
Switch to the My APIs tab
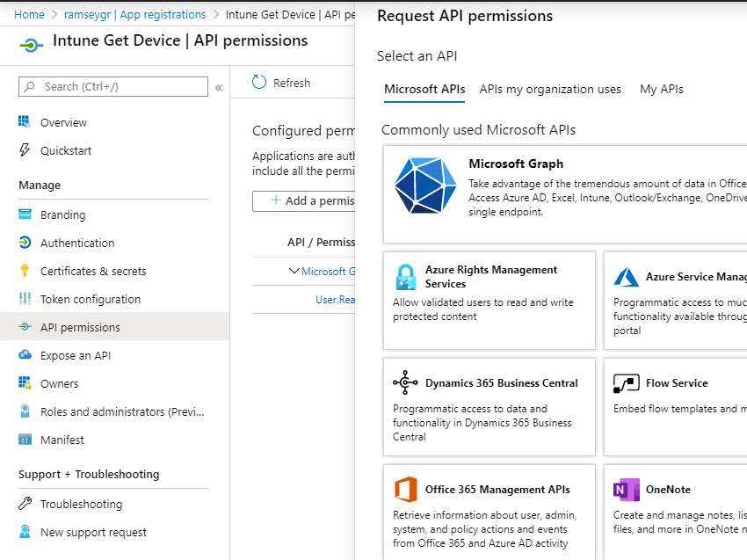pyautogui.click(x=661, y=89)
